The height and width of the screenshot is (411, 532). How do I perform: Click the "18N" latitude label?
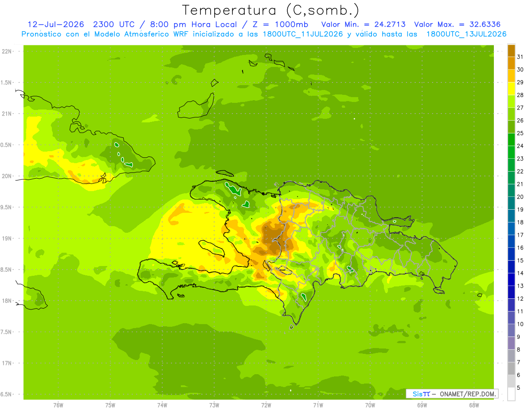tap(7, 301)
